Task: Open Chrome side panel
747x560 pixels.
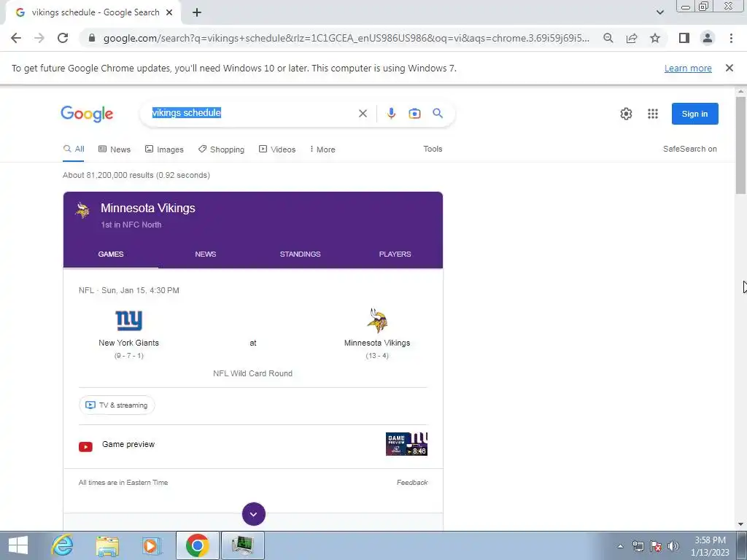Action: (x=684, y=38)
